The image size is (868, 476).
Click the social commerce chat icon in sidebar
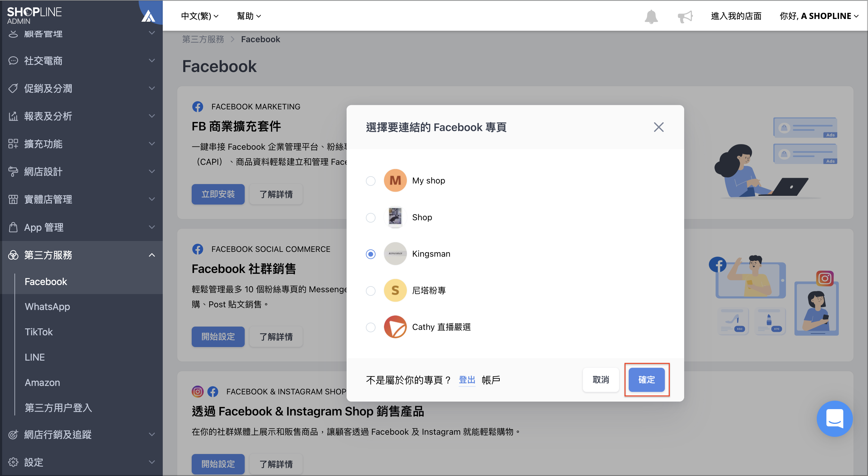click(x=13, y=61)
